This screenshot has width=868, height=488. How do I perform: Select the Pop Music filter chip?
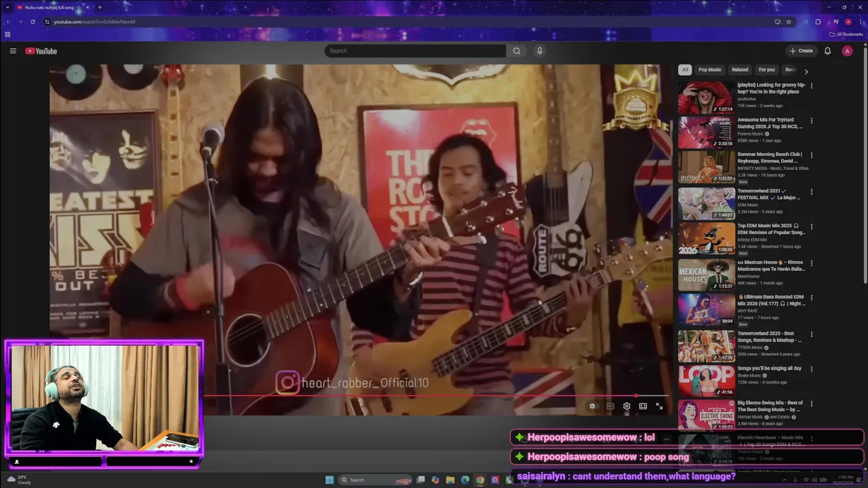pyautogui.click(x=710, y=70)
